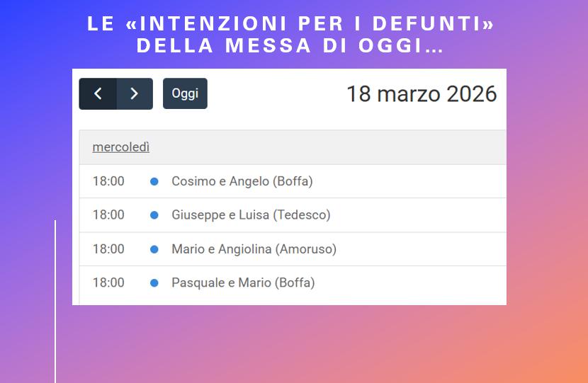Click the Oggi button

coord(185,93)
